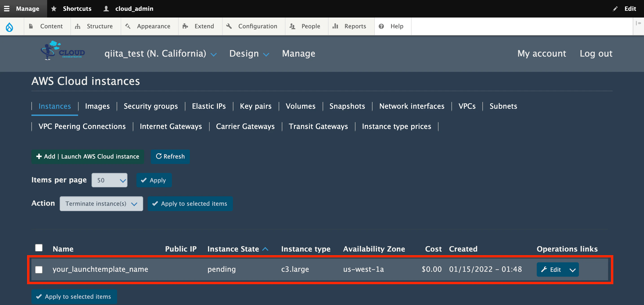Open the Appearance admin menu
This screenshot has height=305, width=644.
coord(149,26)
